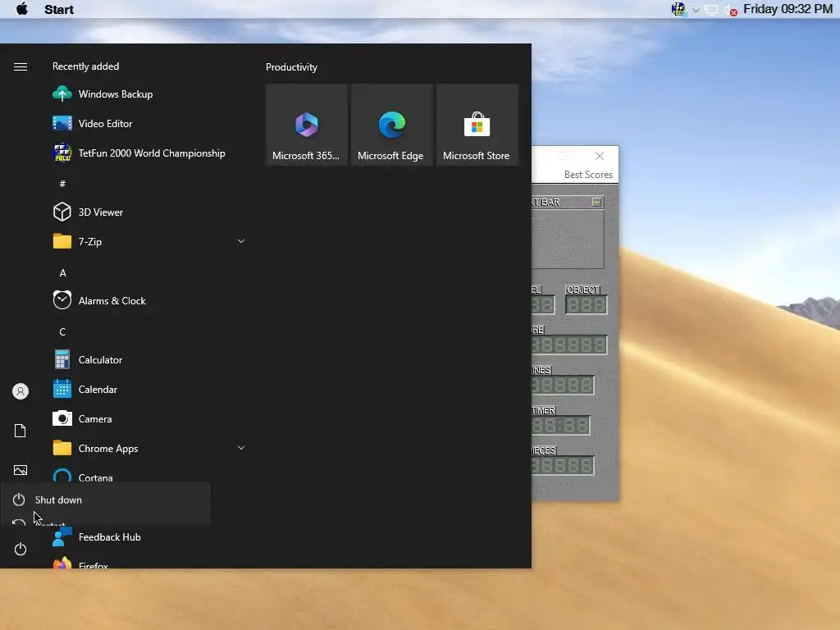Click the Apple logo in the top bar
Image resolution: width=840 pixels, height=630 pixels.
tap(22, 9)
